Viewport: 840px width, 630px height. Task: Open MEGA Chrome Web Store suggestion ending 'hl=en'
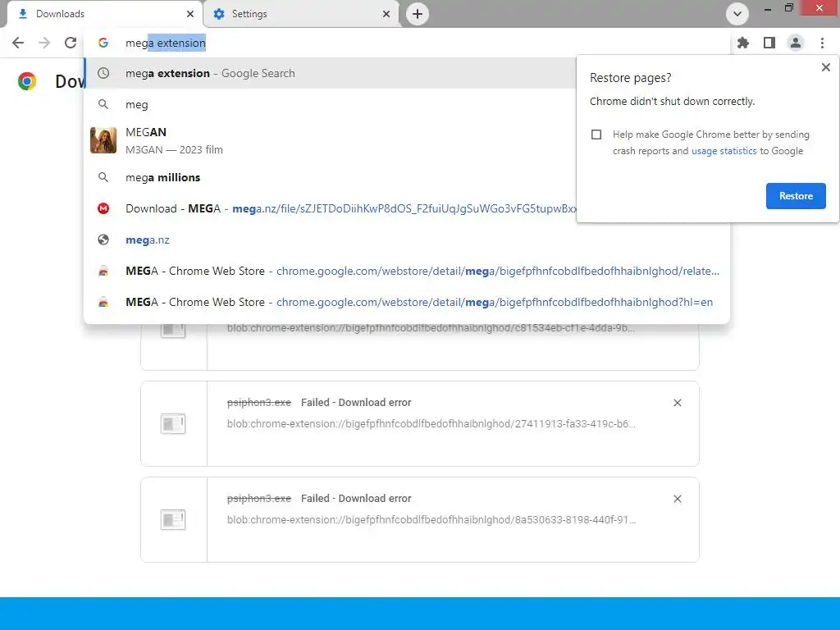[x=407, y=302]
